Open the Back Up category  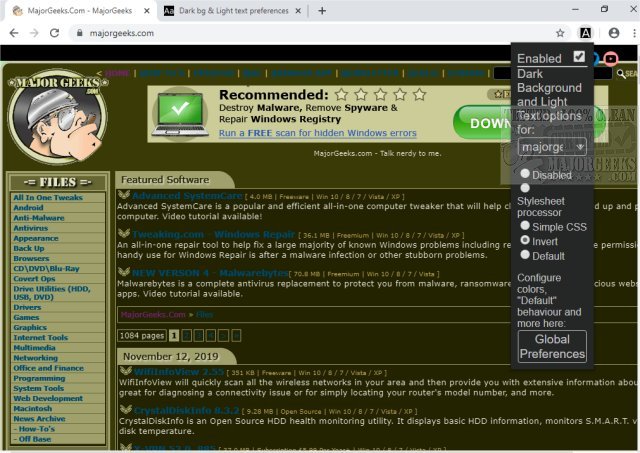pos(29,249)
